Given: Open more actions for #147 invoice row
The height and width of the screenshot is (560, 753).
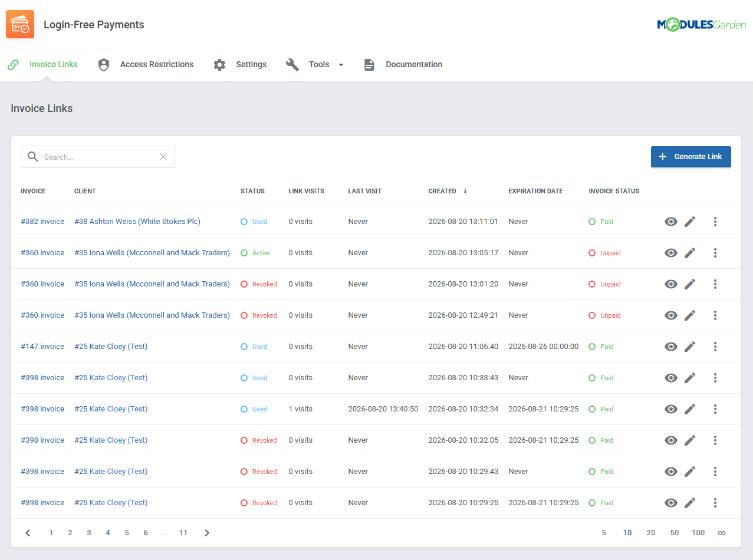Looking at the screenshot, I should tap(715, 347).
